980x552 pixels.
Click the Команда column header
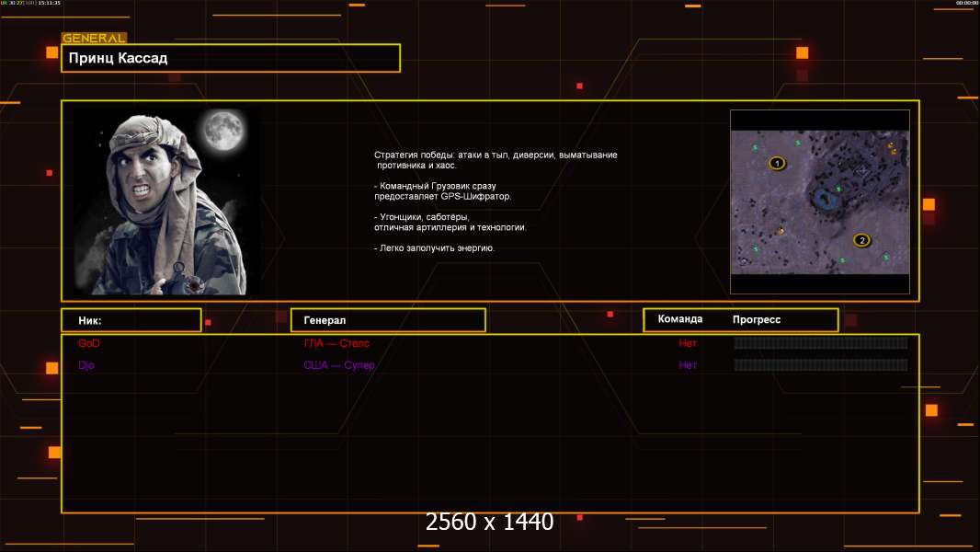tap(680, 319)
